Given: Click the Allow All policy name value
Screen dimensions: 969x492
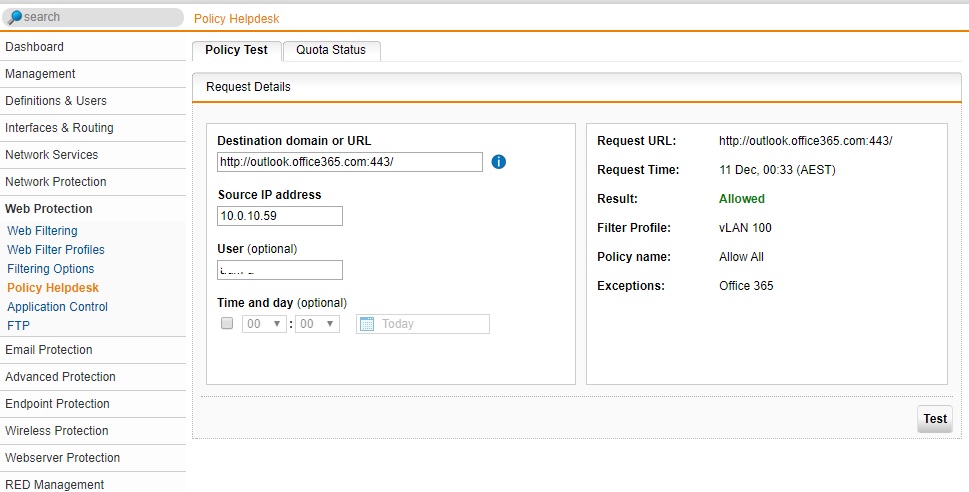Looking at the screenshot, I should coord(741,257).
